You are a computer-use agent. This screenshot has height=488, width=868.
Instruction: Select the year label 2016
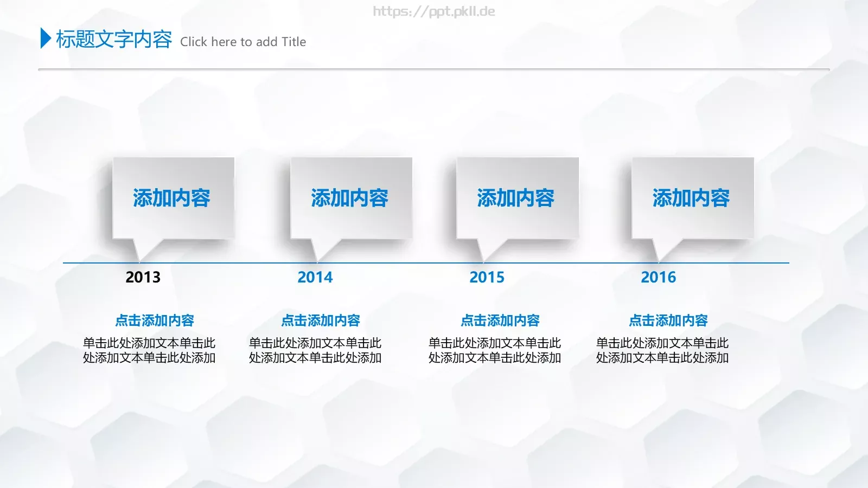tap(659, 277)
